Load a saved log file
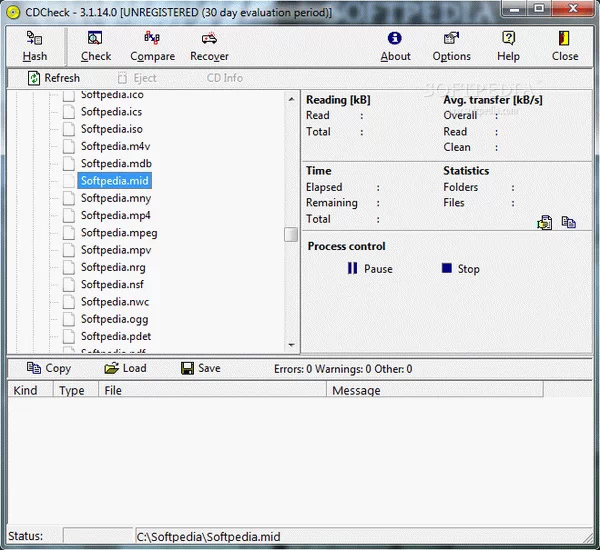The width and height of the screenshot is (600, 550). (x=125, y=368)
